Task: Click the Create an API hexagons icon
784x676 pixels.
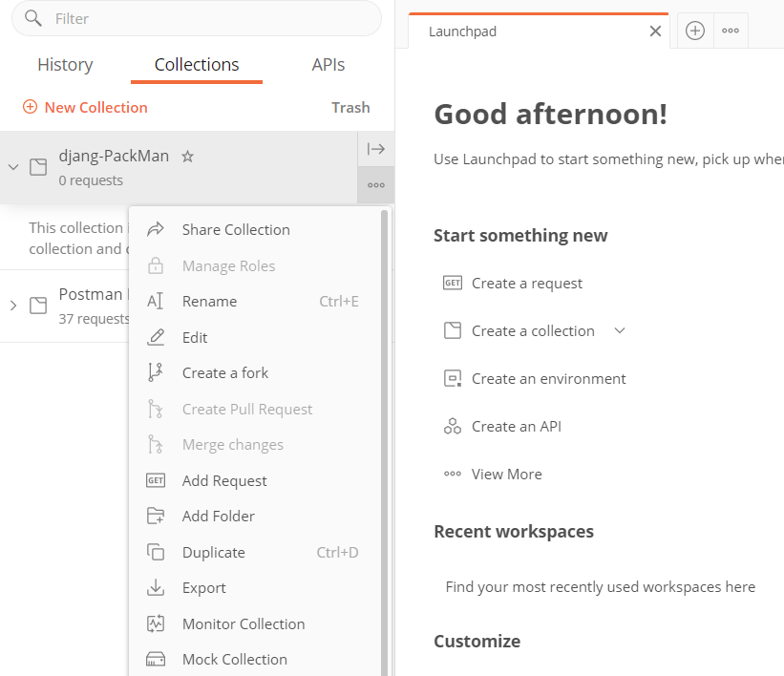Action: (x=453, y=426)
